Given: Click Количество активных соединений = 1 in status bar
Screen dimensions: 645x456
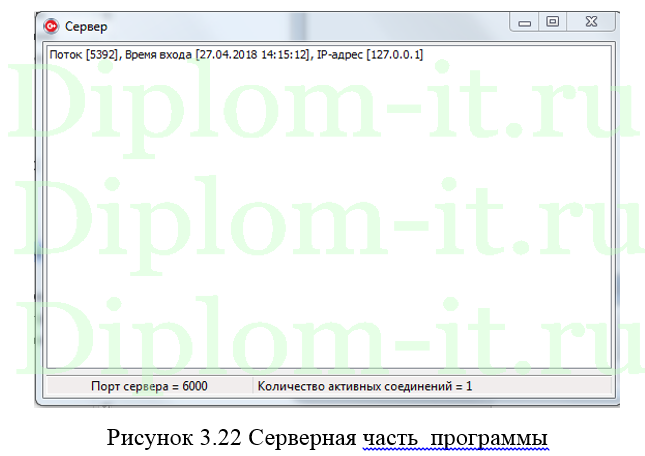Looking at the screenshot, I should 365,386.
